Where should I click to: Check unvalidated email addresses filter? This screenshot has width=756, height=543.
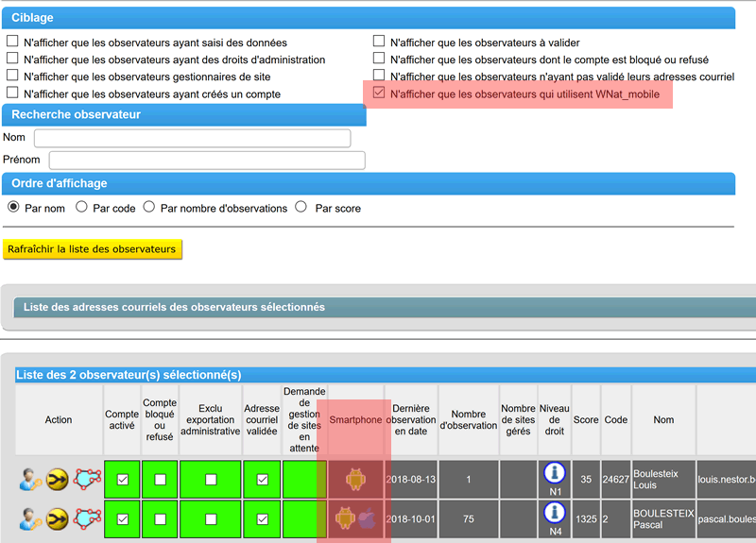tap(379, 76)
